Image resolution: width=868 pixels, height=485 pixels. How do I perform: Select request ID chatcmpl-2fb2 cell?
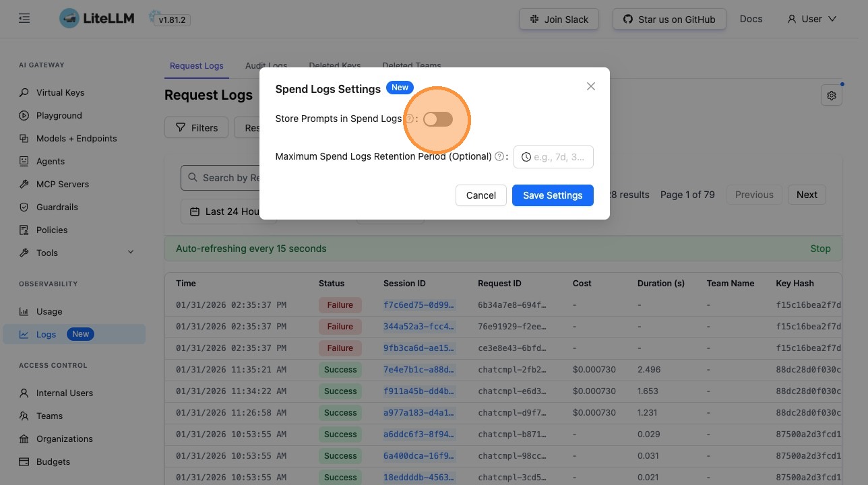[511, 370]
